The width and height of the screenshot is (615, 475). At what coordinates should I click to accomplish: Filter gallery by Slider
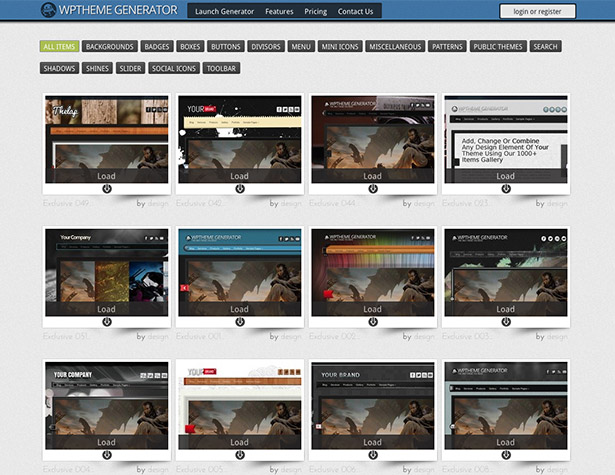(x=130, y=68)
